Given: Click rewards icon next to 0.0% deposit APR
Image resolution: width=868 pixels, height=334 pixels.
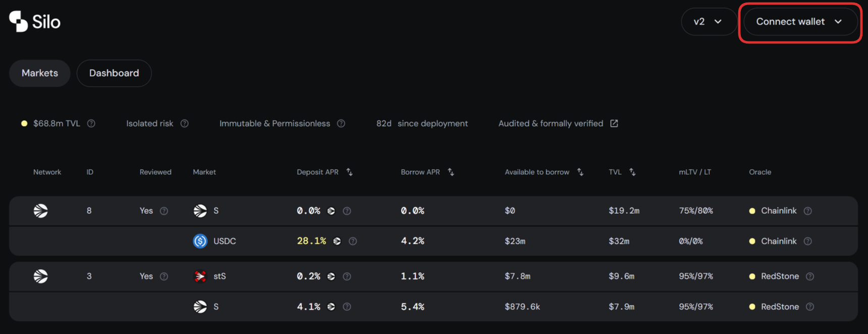Looking at the screenshot, I should 331,211.
